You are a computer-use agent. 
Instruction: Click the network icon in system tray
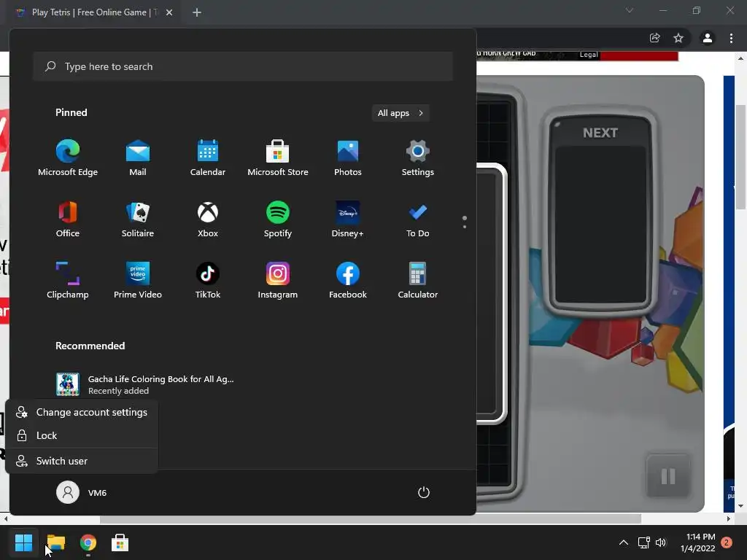click(643, 542)
